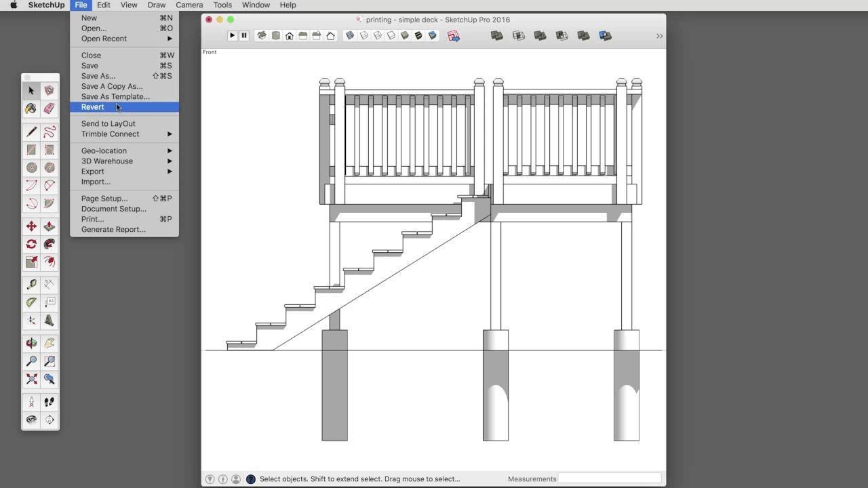Viewport: 868px width, 488px height.
Task: Select the Eraser tool in the tool palette
Action: pyautogui.click(x=50, y=108)
